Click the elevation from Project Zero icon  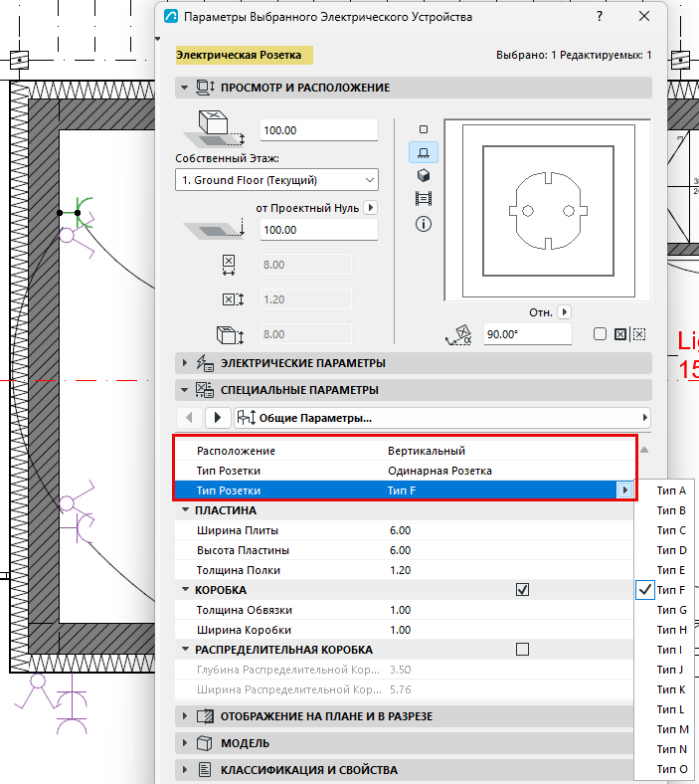pos(215,229)
